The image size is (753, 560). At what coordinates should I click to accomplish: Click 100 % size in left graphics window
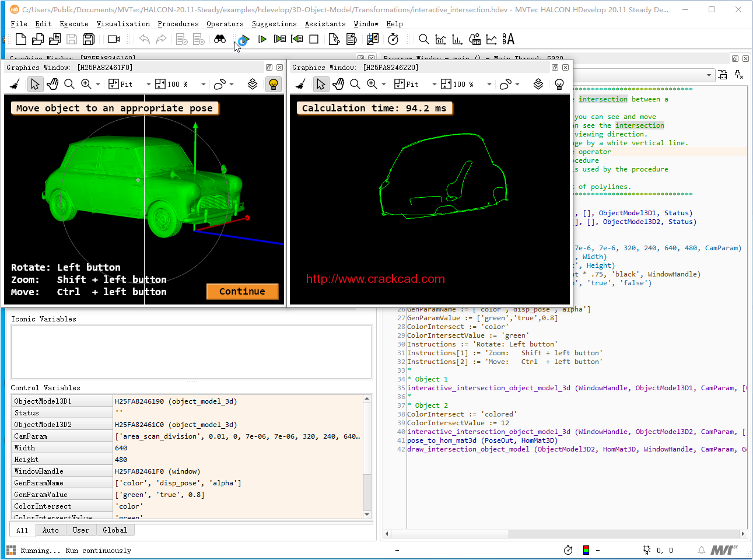172,84
